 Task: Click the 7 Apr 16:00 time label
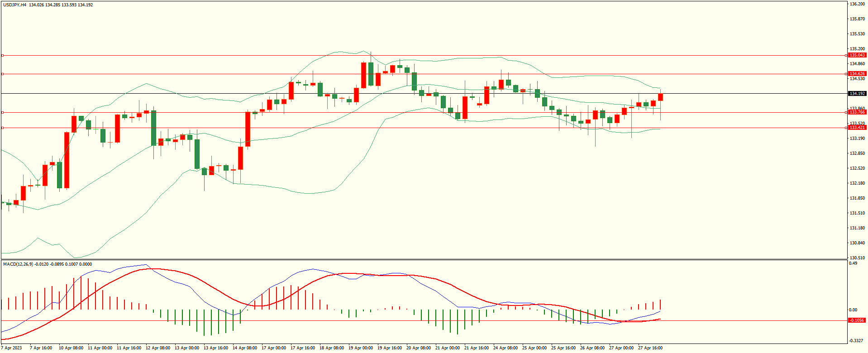click(41, 348)
